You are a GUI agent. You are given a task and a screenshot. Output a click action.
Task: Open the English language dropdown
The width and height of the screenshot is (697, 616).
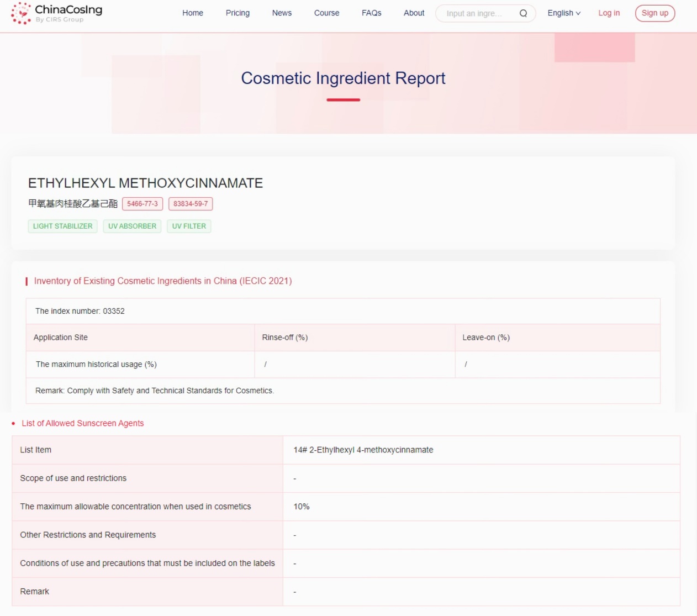click(x=563, y=13)
